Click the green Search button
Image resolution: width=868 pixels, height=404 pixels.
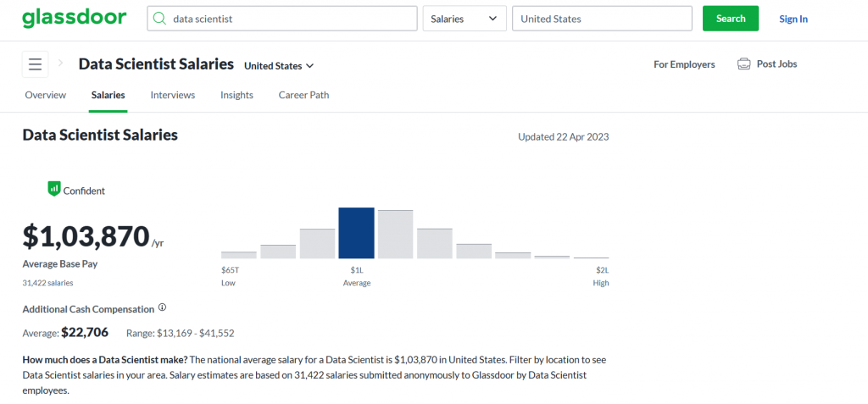click(730, 19)
